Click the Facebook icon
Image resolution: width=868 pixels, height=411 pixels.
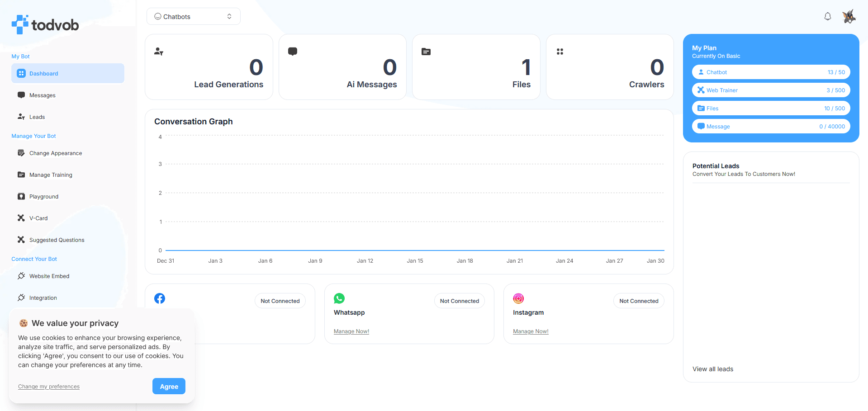pos(160,298)
